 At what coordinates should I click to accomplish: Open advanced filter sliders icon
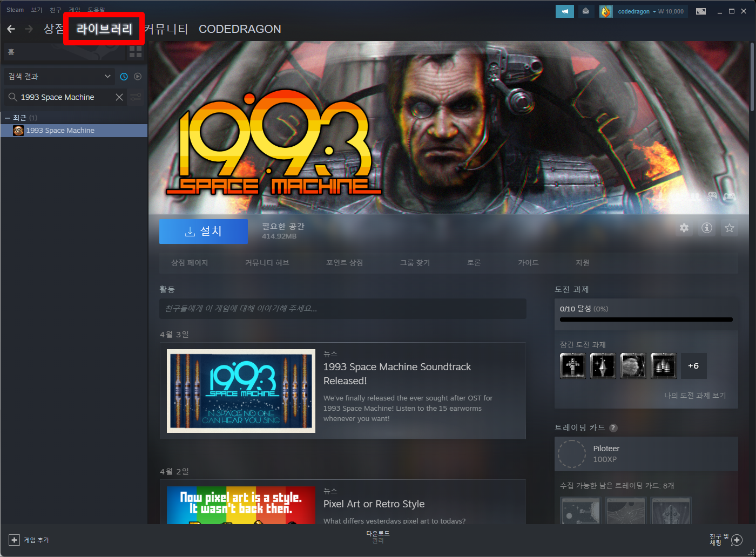[136, 97]
